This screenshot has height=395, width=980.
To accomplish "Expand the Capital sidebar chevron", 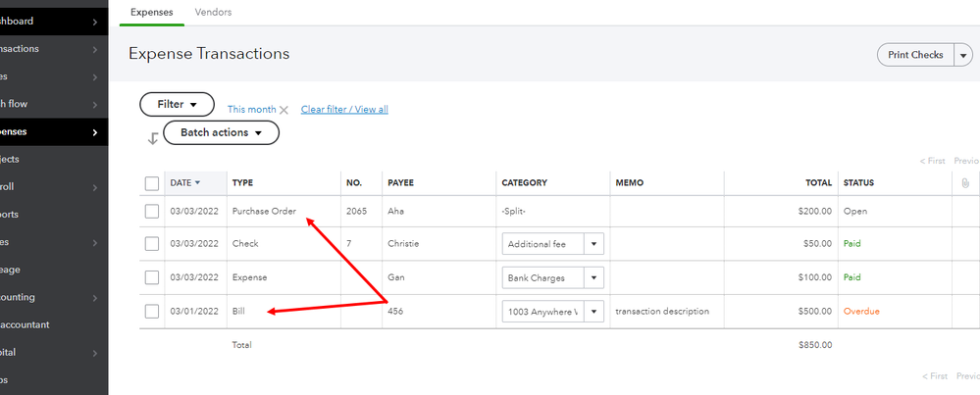I will 94,353.
